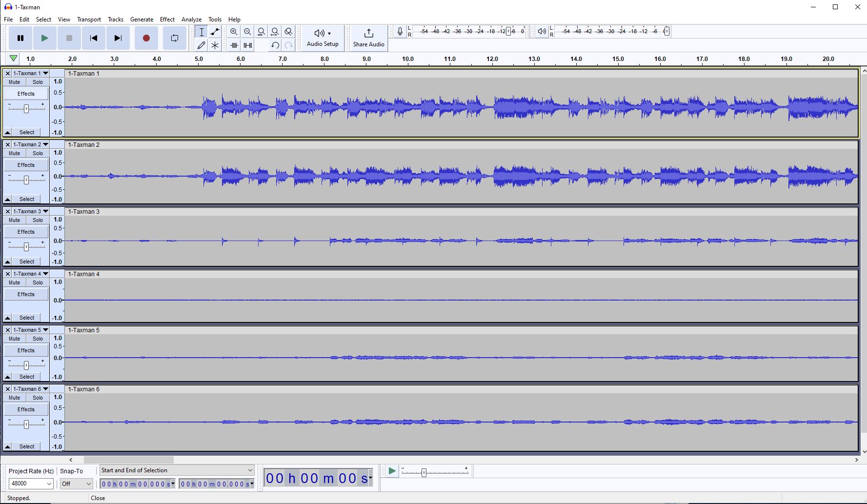Open 1-Taxman 2 track name dropdown
867x504 pixels.
[31, 144]
